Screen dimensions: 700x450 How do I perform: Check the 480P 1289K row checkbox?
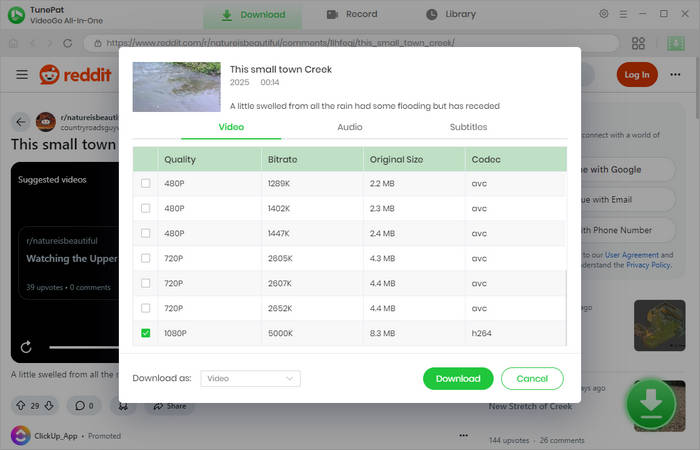coord(146,183)
